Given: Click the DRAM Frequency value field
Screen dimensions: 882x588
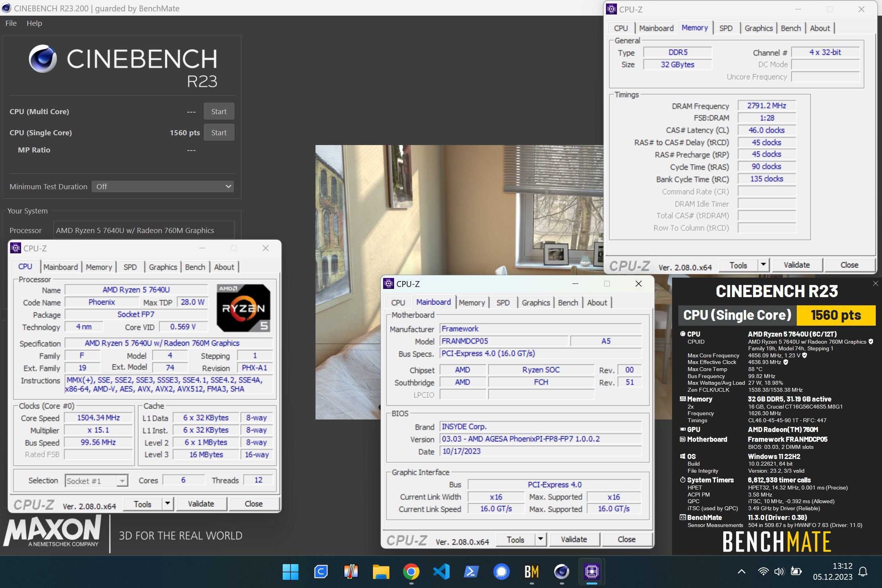Looking at the screenshot, I should click(x=767, y=106).
